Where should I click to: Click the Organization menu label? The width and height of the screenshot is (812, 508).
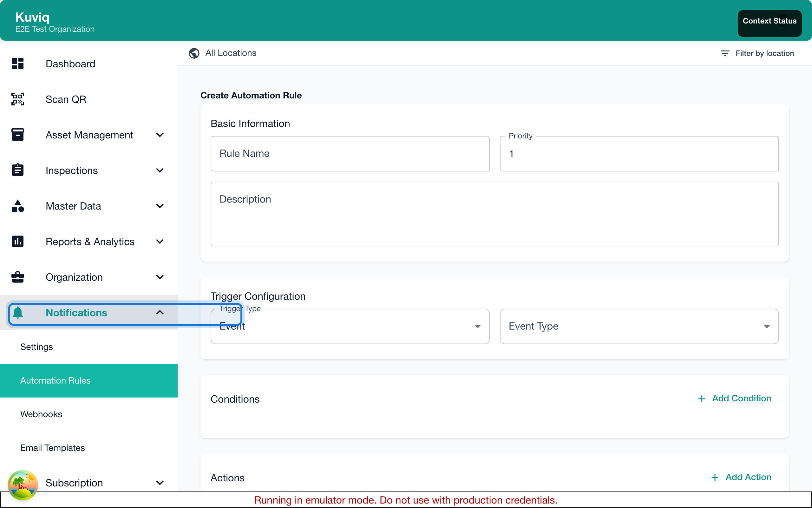click(74, 277)
